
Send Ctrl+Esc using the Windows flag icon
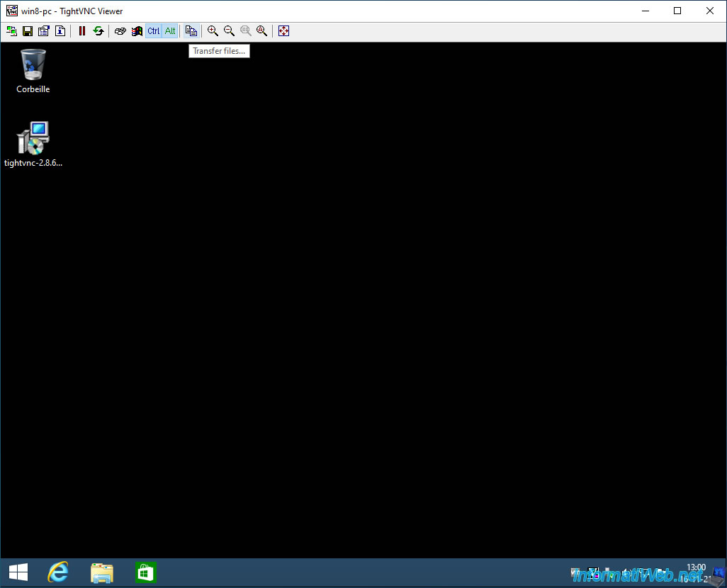137,31
